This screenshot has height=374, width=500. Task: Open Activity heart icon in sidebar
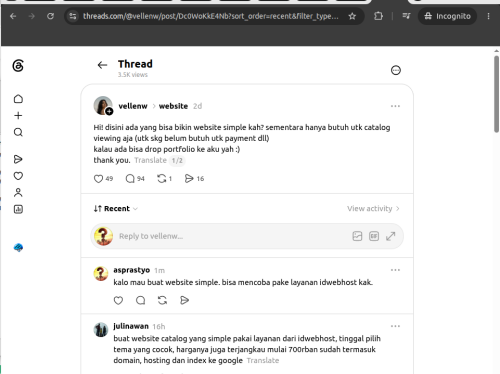click(18, 176)
